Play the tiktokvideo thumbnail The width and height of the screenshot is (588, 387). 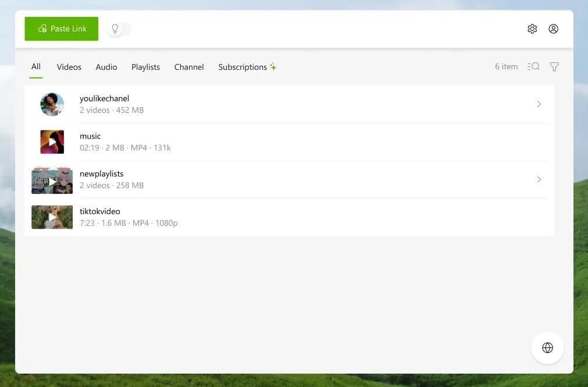[x=52, y=217]
